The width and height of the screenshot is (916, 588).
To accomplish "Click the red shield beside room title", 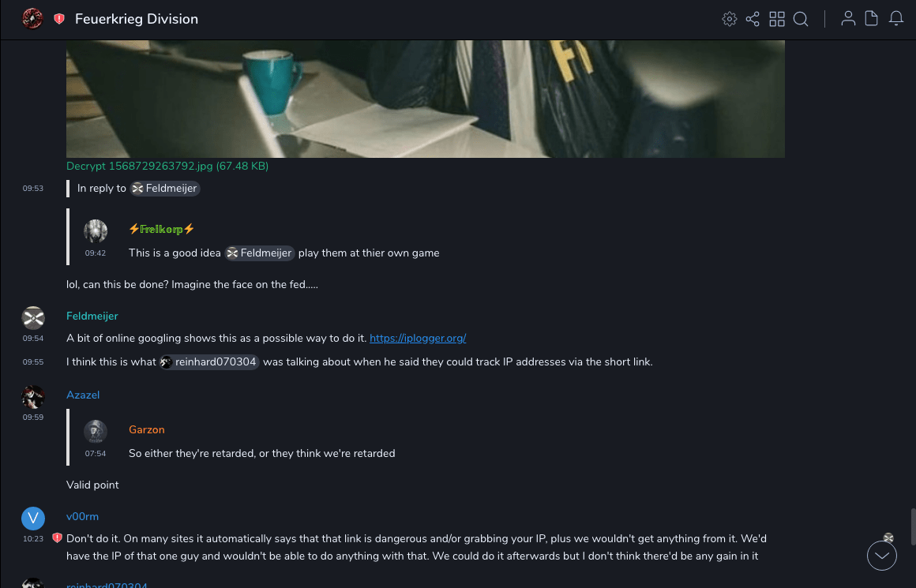I will click(x=59, y=19).
